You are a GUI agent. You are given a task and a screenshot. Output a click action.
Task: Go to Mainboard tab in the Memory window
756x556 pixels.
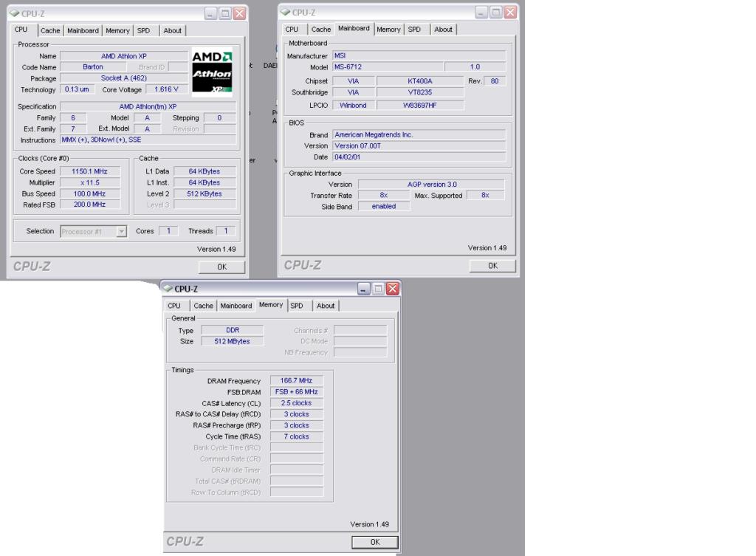[236, 306]
